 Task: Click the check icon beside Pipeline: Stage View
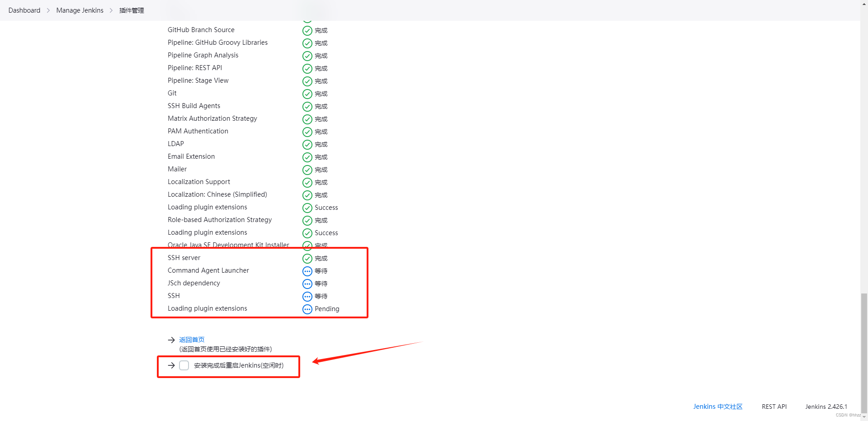(x=307, y=81)
